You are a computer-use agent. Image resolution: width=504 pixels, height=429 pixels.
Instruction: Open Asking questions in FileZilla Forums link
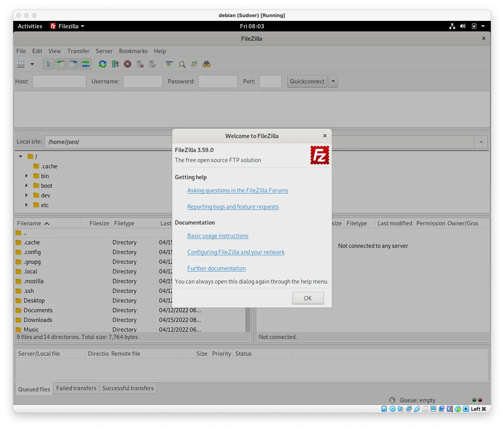coord(238,190)
